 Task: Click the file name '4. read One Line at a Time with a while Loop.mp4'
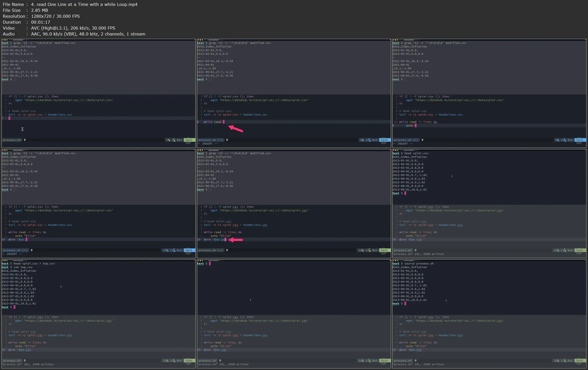84,4
